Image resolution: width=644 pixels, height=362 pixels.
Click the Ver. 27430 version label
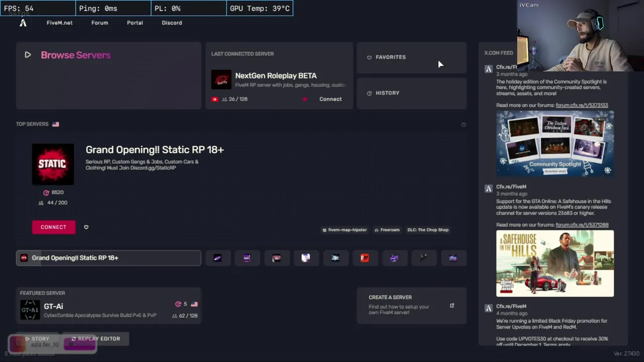626,354
